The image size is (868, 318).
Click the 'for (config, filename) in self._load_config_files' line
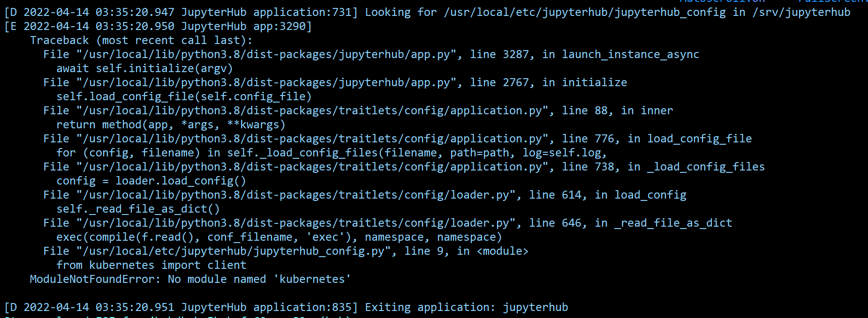(332, 153)
